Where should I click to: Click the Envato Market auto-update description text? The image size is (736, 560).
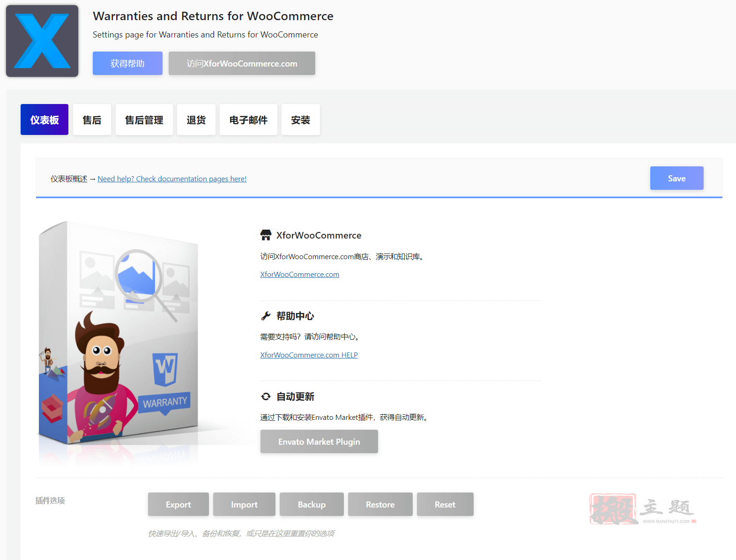tap(345, 418)
